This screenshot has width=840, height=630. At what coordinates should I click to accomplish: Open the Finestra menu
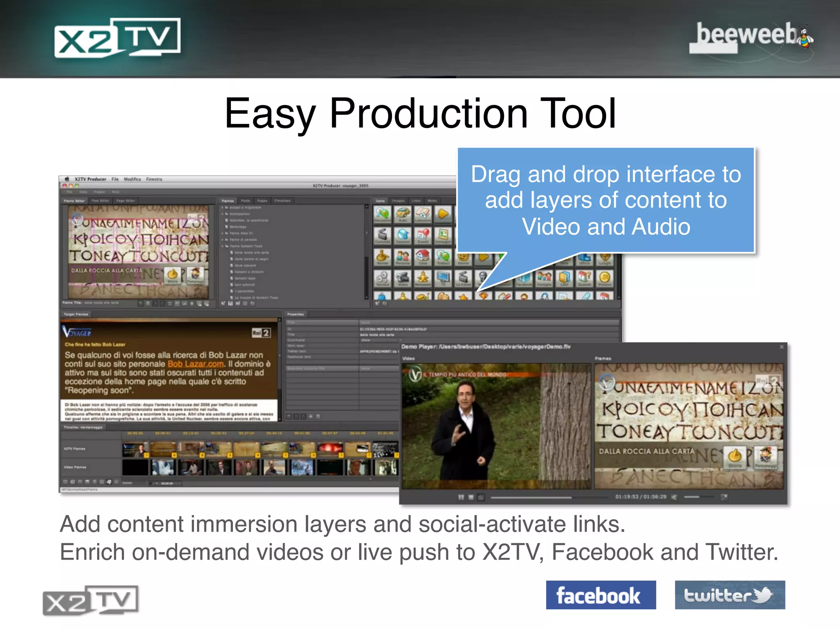click(154, 179)
